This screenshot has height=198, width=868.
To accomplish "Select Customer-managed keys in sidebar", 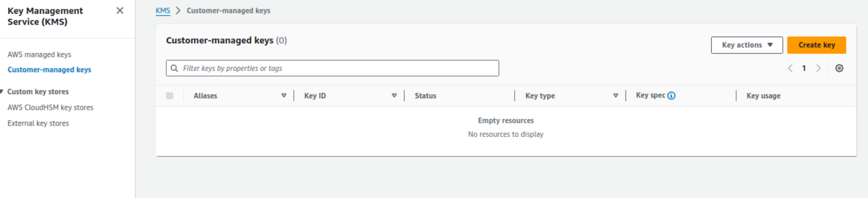I will pyautogui.click(x=49, y=69).
